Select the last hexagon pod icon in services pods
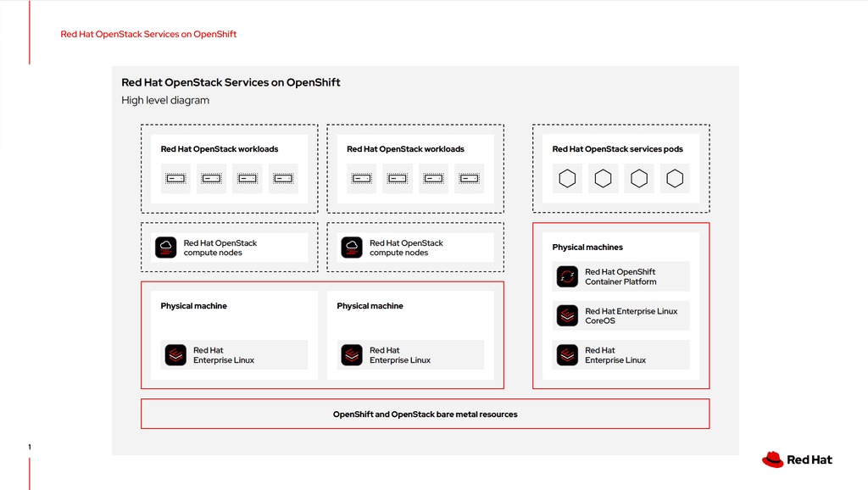868x490 pixels. (675, 179)
